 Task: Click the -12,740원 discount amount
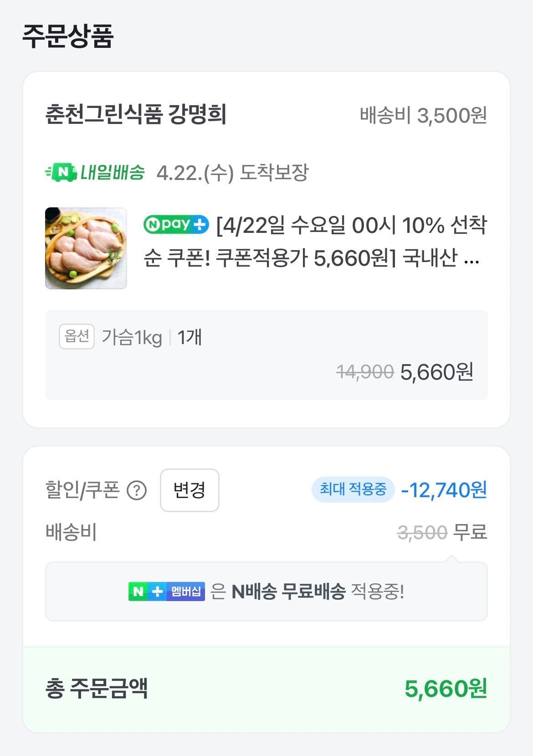tap(444, 490)
